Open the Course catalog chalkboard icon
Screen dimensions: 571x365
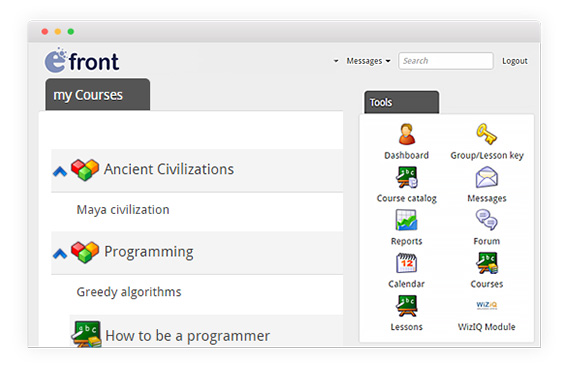pyautogui.click(x=406, y=177)
